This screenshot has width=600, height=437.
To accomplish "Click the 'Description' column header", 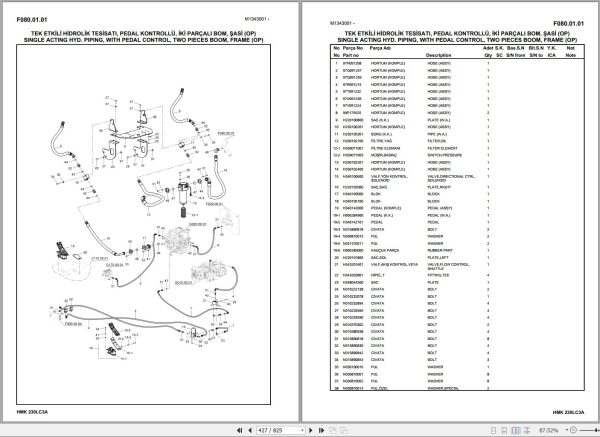I will pyautogui.click(x=439, y=55).
